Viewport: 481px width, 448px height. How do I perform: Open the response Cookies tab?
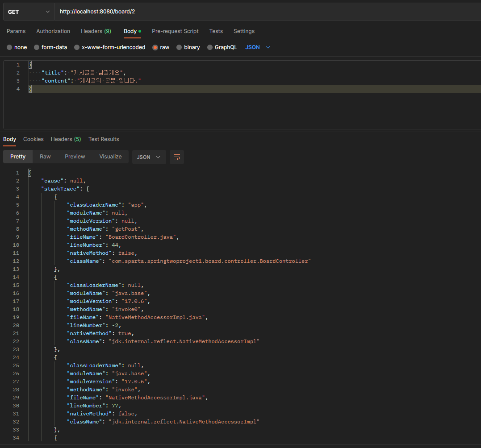pos(33,139)
